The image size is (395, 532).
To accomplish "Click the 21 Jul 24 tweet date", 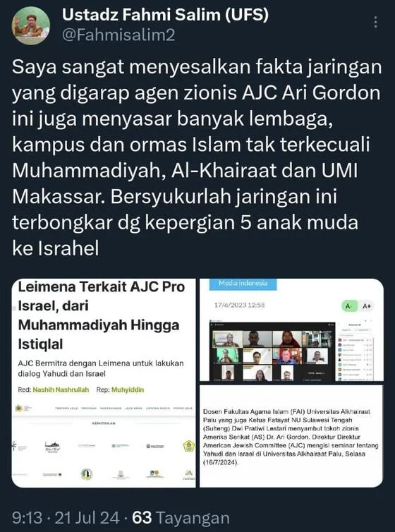I will click(87, 518).
